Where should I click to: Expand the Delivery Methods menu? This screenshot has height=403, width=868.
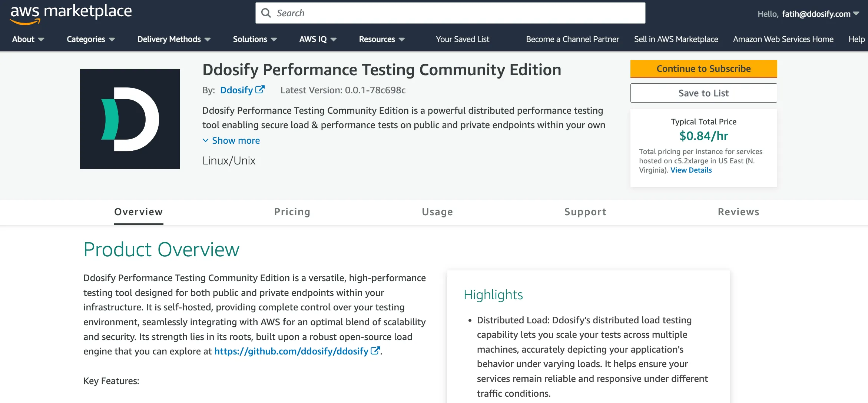coord(174,39)
